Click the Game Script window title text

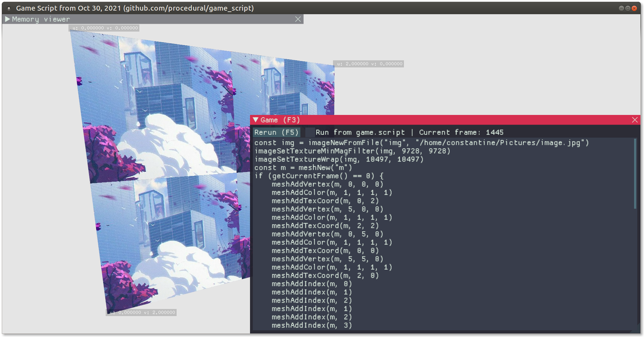[135, 8]
